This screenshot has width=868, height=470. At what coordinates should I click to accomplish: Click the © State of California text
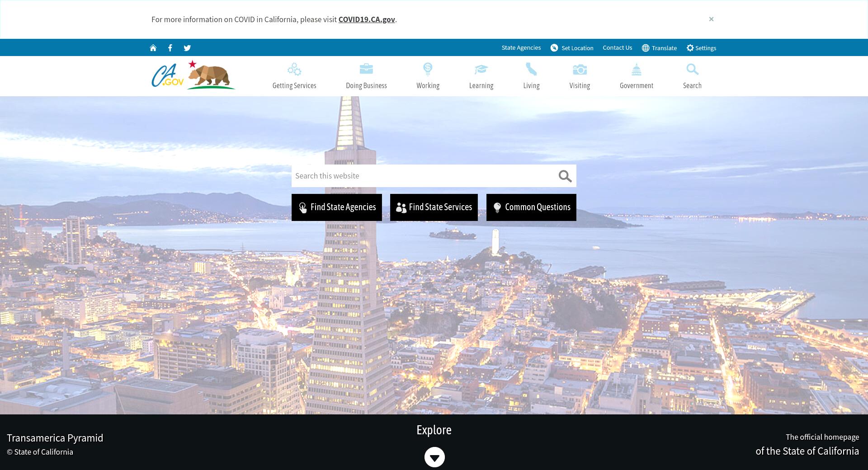coord(40,452)
